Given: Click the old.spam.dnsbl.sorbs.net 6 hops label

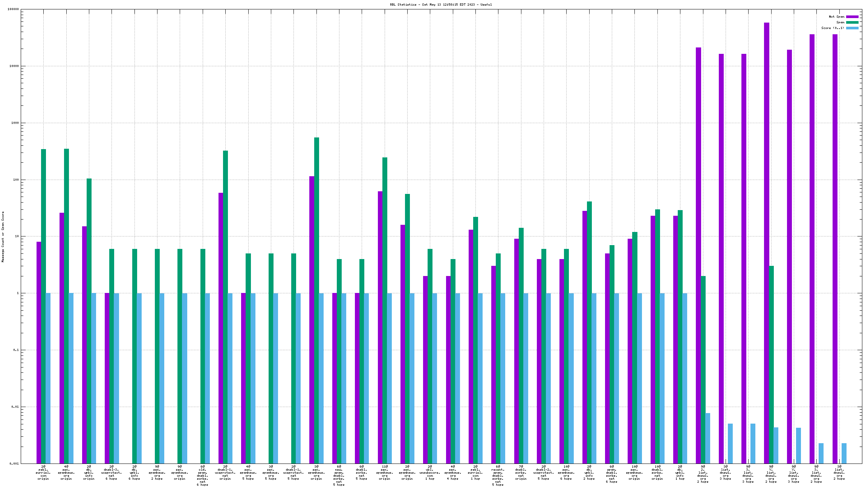Looking at the screenshot, I should point(203,476).
